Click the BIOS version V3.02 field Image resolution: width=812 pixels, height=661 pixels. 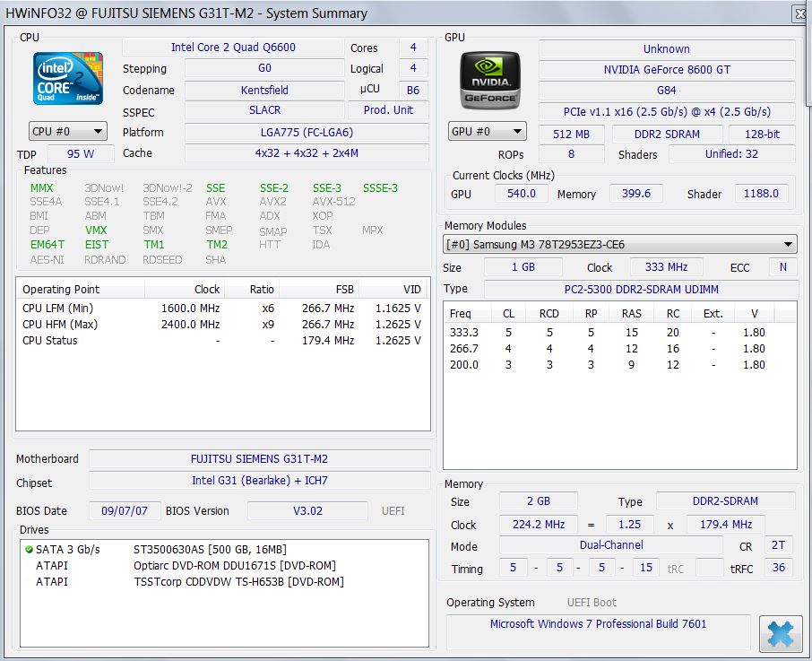[x=307, y=511]
